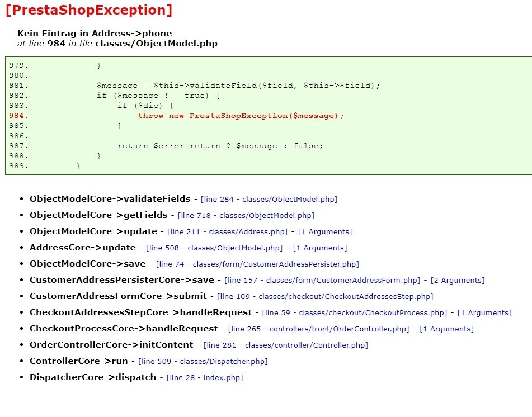532x417 pixels.
Task: Click CheckoutAddressesStepCore->handleRequest trace entry
Action: pos(140,313)
